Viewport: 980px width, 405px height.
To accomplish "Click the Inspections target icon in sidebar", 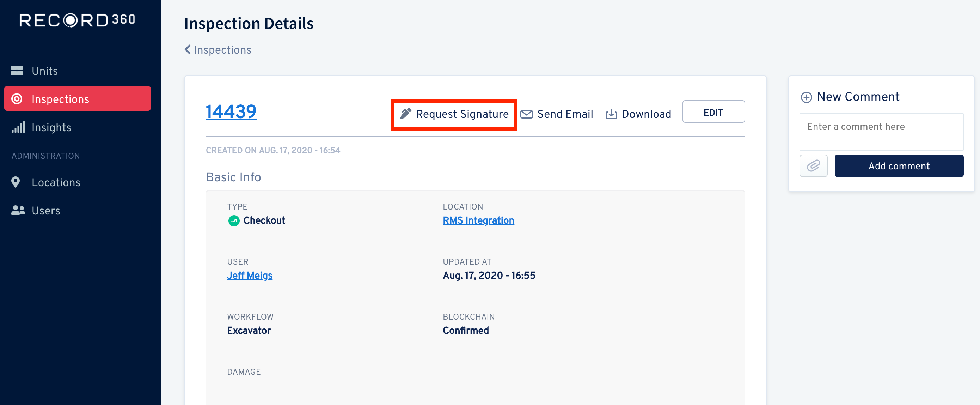I will click(17, 99).
